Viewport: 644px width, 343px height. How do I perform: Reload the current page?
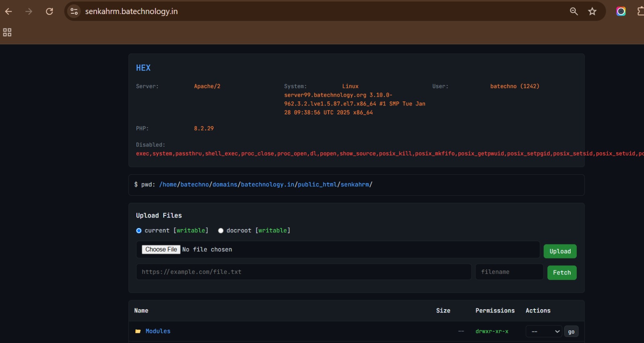pyautogui.click(x=50, y=11)
